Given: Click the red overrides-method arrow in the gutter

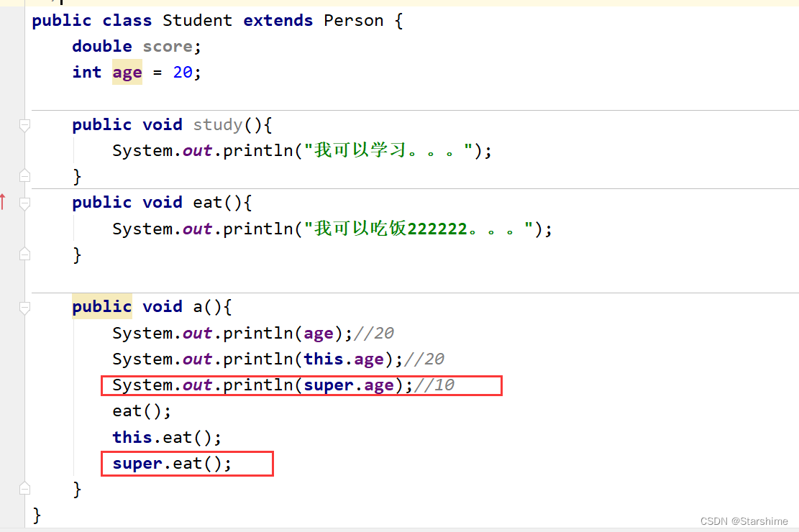Looking at the screenshot, I should [4, 202].
